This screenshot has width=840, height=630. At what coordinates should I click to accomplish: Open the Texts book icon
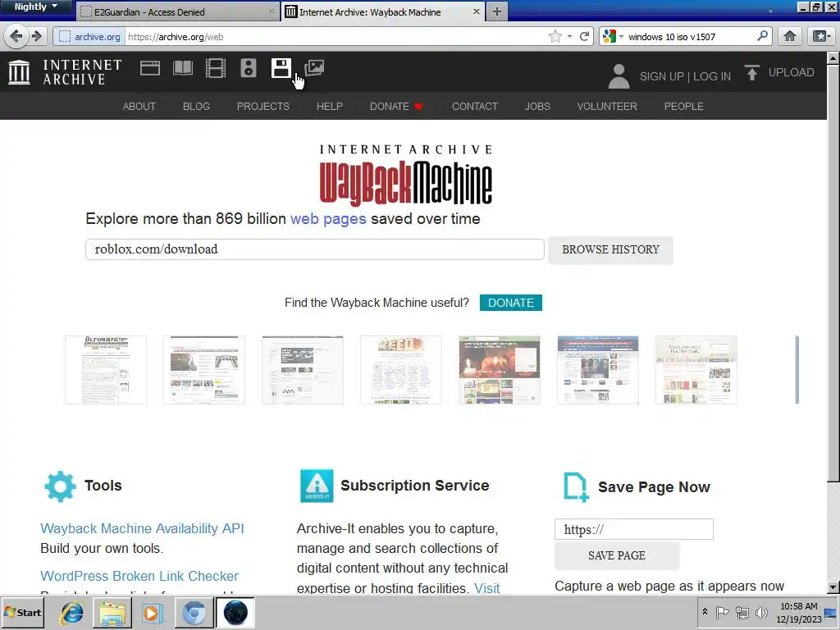[183, 68]
